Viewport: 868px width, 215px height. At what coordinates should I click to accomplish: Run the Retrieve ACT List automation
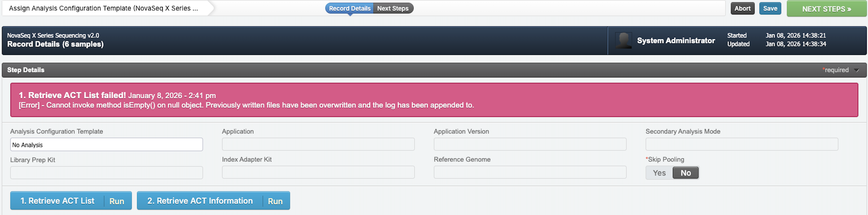click(116, 201)
